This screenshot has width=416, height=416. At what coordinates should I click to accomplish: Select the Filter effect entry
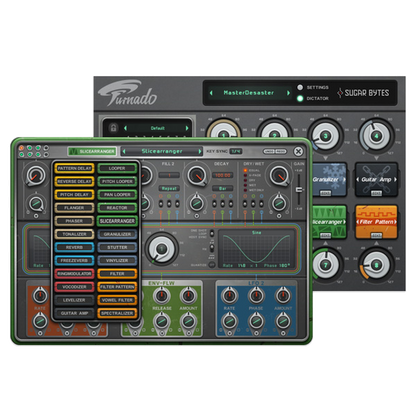(117, 274)
